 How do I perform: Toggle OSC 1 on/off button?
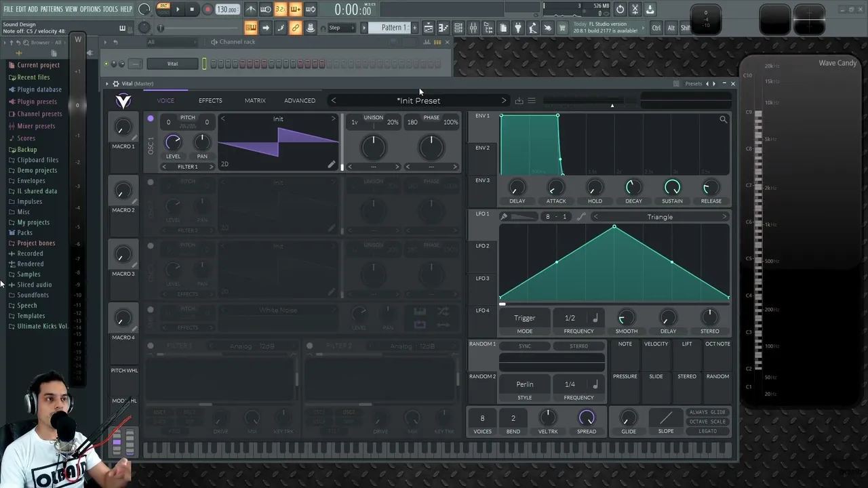151,118
